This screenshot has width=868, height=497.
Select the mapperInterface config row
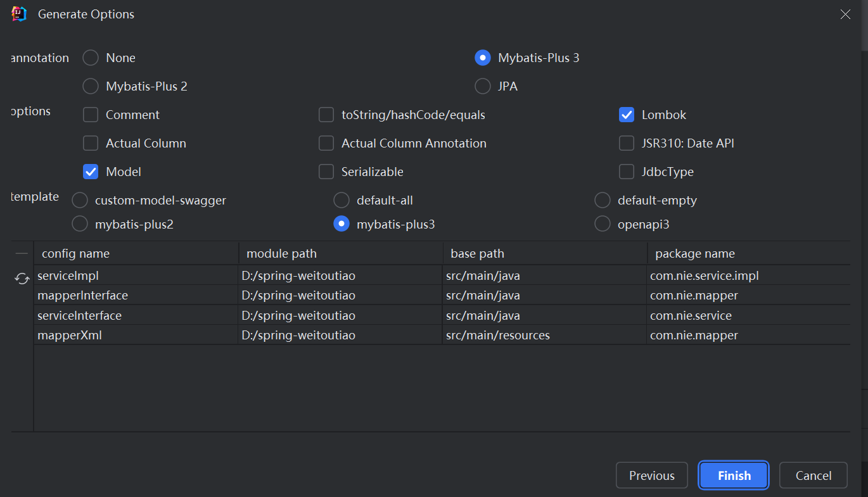442,295
